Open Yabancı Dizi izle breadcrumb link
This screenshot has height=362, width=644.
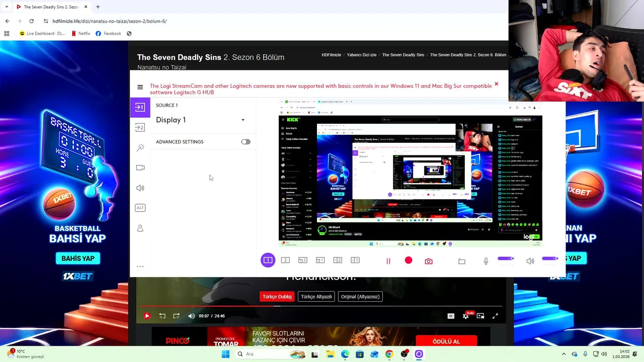362,55
